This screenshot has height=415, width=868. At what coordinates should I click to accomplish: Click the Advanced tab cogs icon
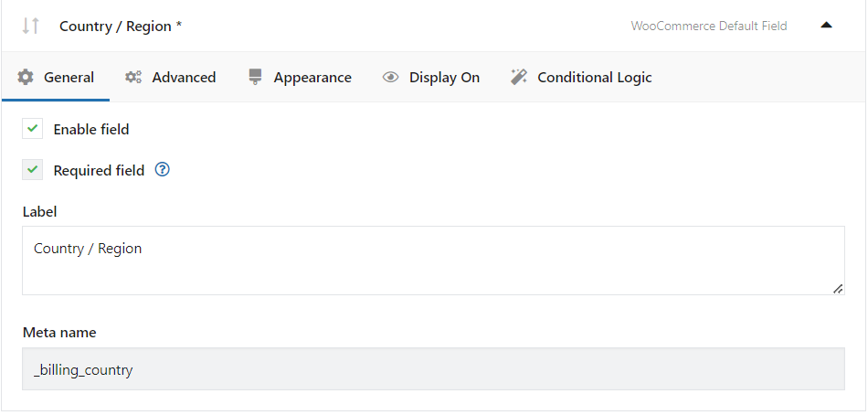coord(133,77)
